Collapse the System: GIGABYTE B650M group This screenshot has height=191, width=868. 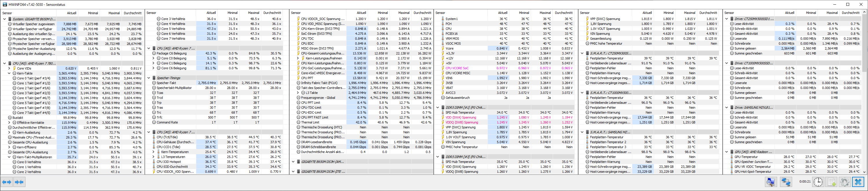click(x=4, y=19)
